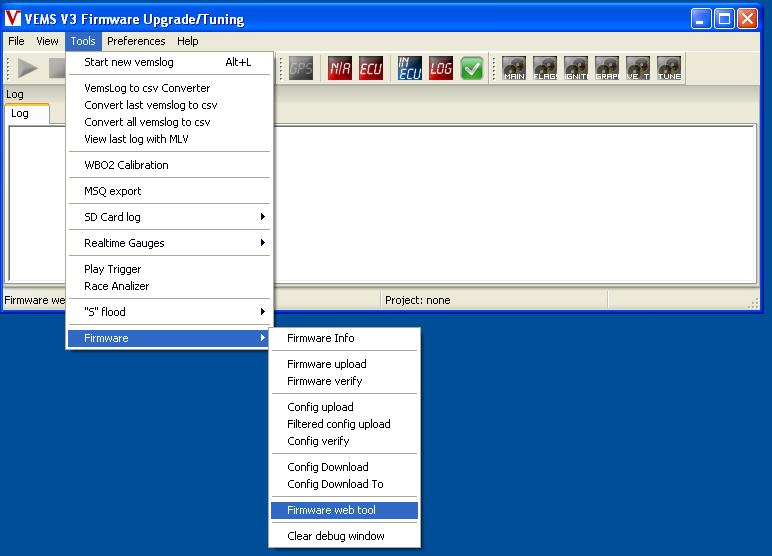Choose Start new vemslog
Screen dimensions: 772x556
[x=169, y=62]
